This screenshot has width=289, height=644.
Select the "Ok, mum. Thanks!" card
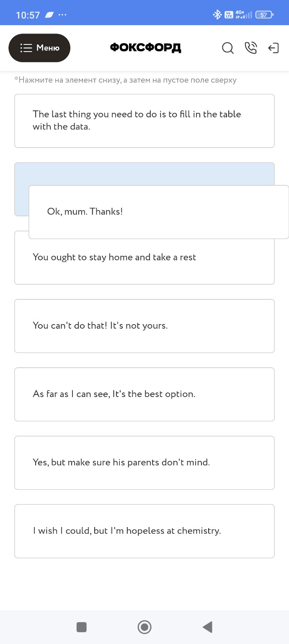click(x=158, y=212)
